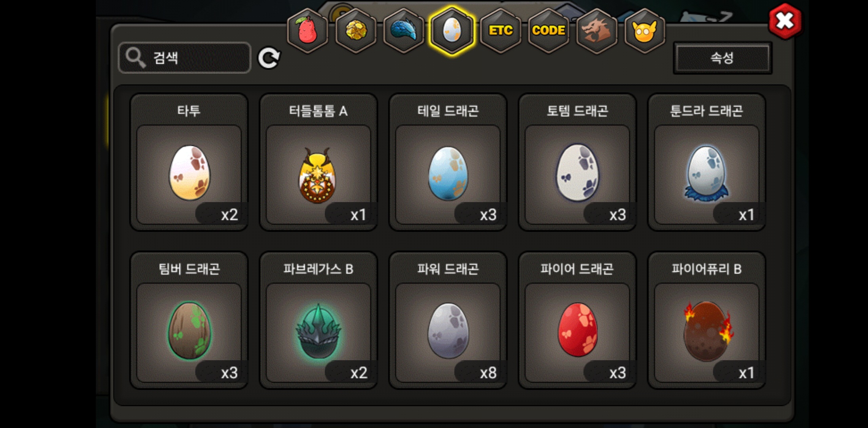Open the brown dragon head tab
The image size is (868, 428).
click(x=597, y=31)
